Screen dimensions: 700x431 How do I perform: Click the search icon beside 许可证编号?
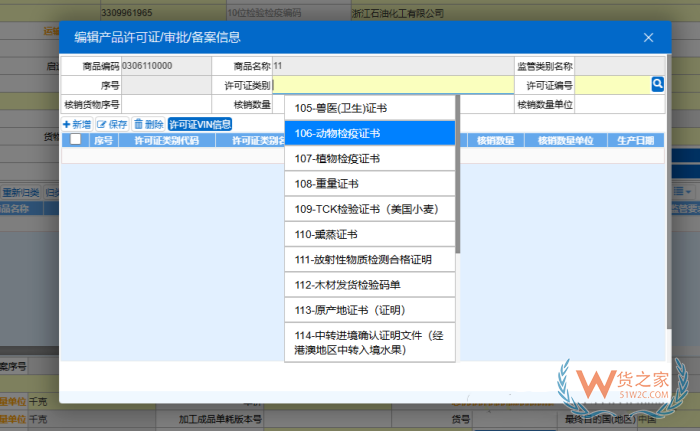point(657,85)
